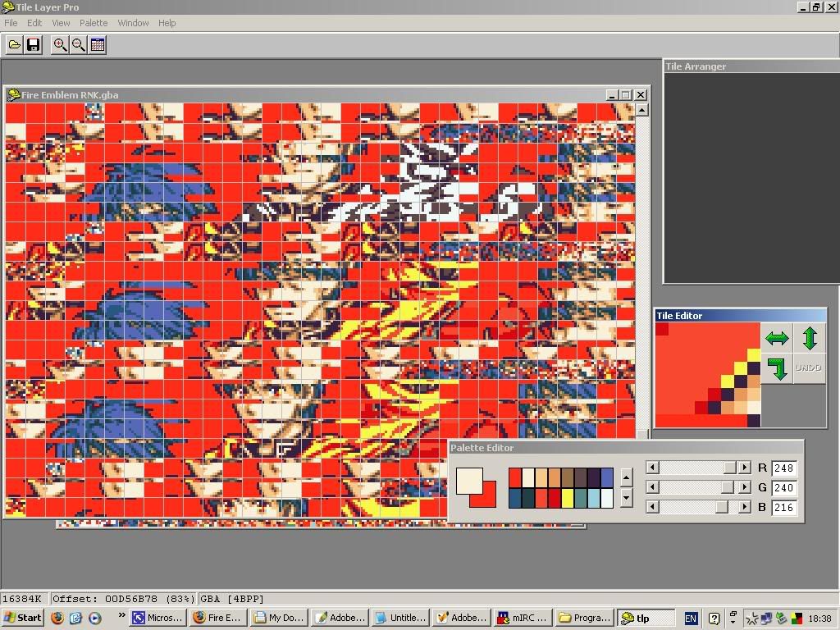Click the tlp taskbar button
The height and width of the screenshot is (630, 840).
[646, 618]
